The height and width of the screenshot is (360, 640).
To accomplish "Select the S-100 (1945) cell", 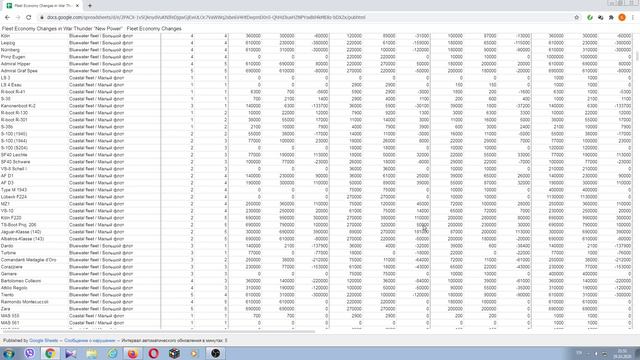I will tap(34, 134).
